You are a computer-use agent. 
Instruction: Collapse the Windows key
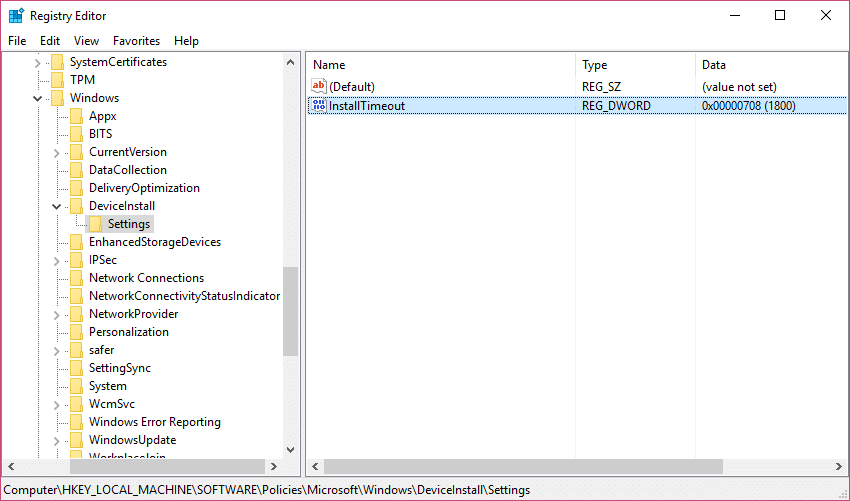[37, 99]
